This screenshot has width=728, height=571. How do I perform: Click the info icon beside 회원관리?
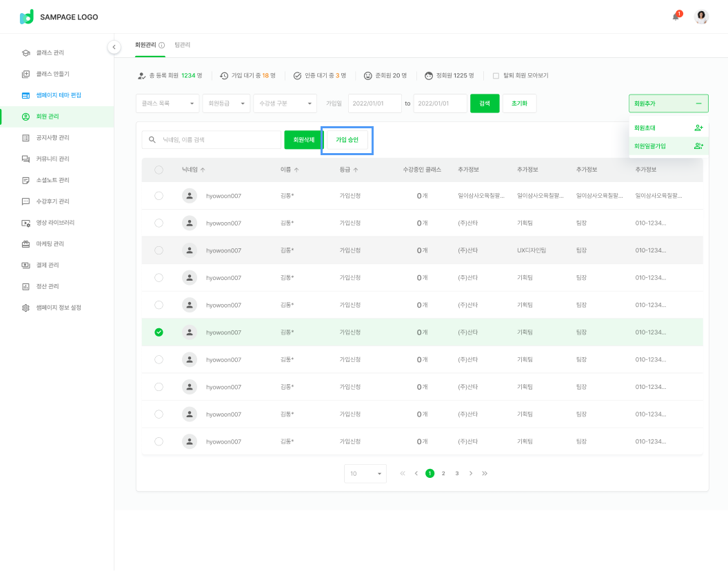162,45
